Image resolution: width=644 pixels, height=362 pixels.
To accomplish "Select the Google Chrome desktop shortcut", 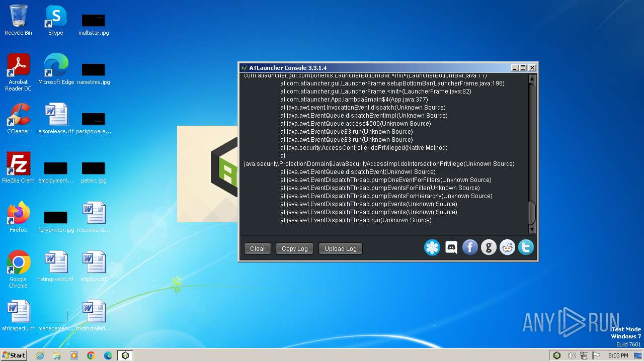I will click(x=18, y=269).
